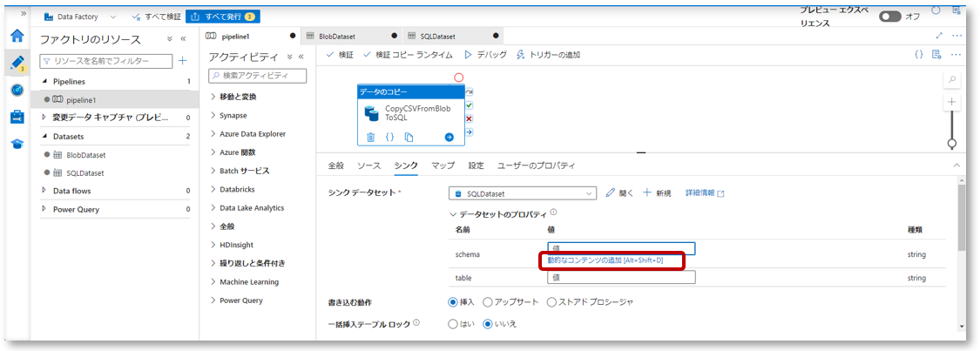The image size is (980, 351).
Task: Select はい for bulk insert table lock
Action: pos(453,324)
